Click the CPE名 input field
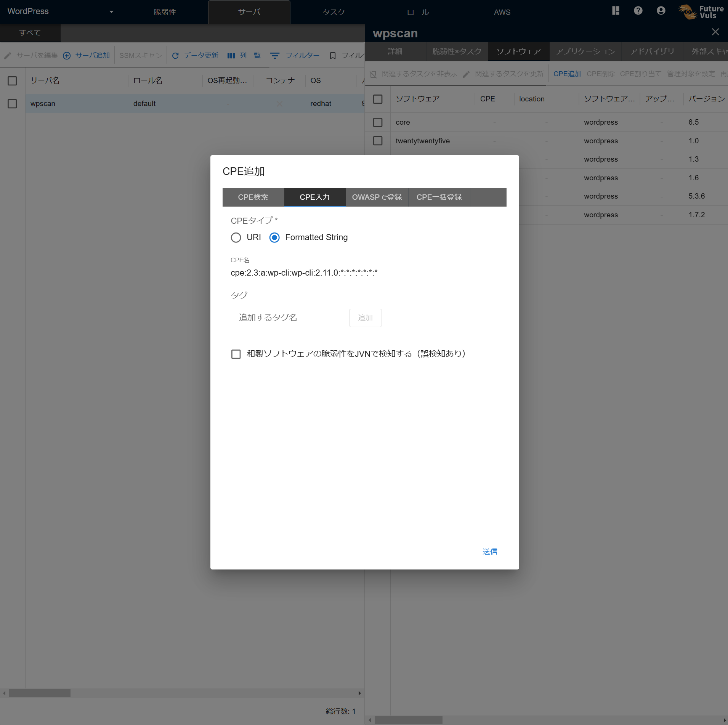The width and height of the screenshot is (728, 725). tap(364, 273)
